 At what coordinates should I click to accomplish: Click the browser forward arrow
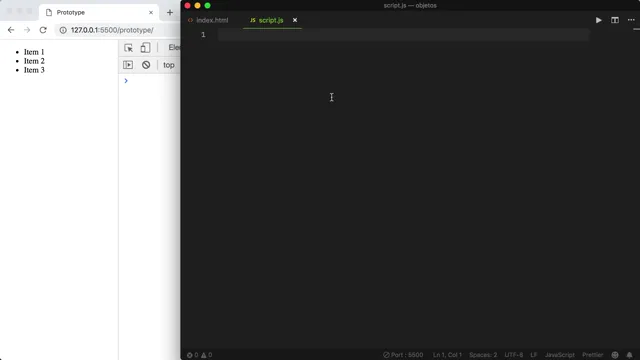coord(27,30)
